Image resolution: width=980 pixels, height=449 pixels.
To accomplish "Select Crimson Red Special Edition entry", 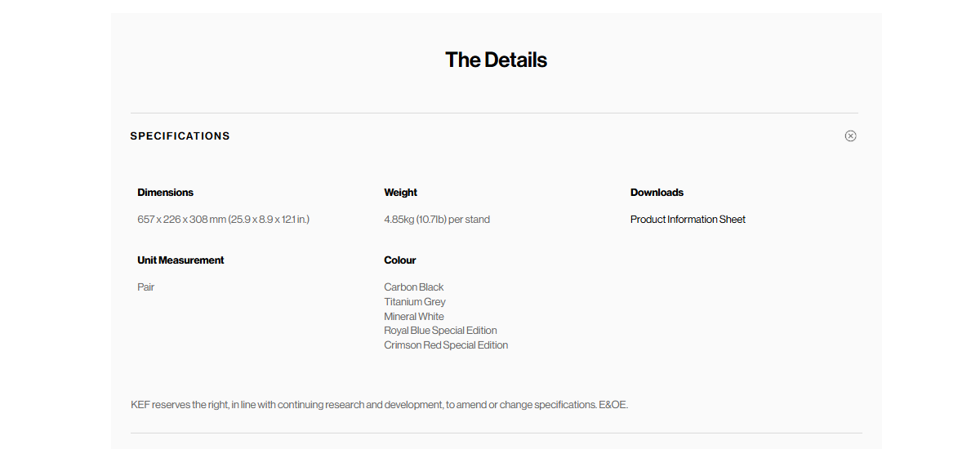I will tap(446, 345).
